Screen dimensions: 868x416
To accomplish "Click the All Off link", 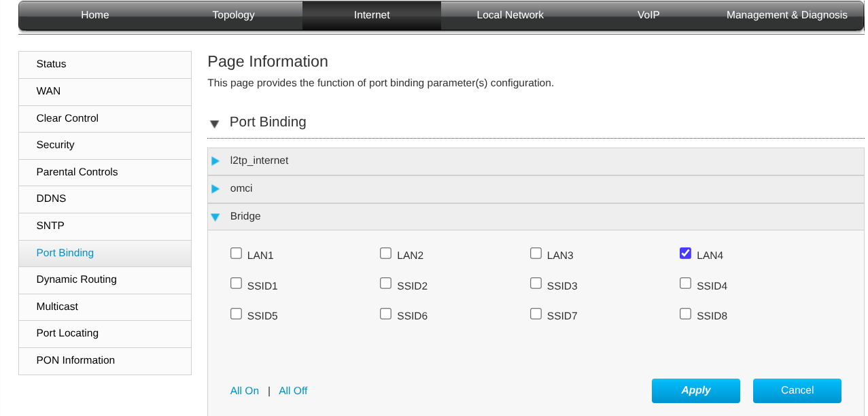I will tap(293, 391).
